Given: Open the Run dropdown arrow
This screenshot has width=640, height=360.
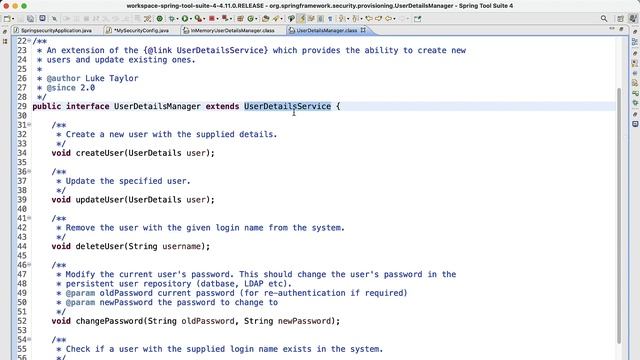Looking at the screenshot, I should pos(191,19).
